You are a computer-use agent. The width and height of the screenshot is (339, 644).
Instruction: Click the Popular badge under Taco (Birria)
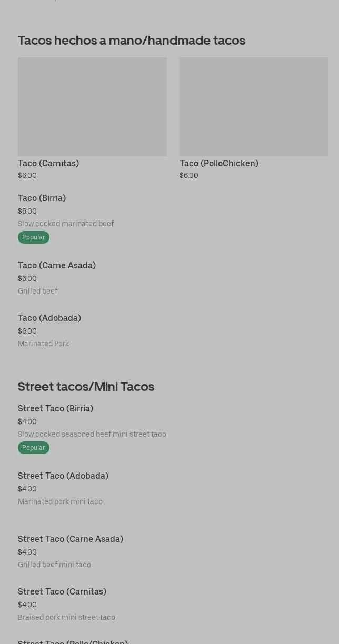coord(34,237)
